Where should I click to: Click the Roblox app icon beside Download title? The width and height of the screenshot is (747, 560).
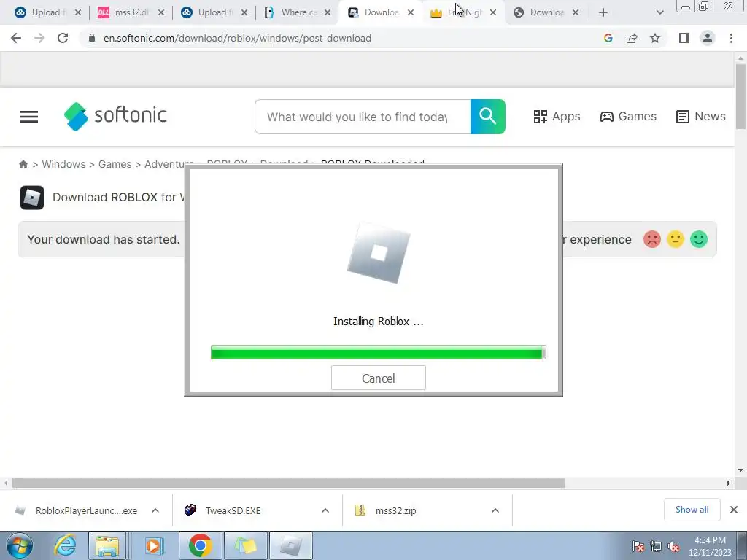click(x=32, y=197)
